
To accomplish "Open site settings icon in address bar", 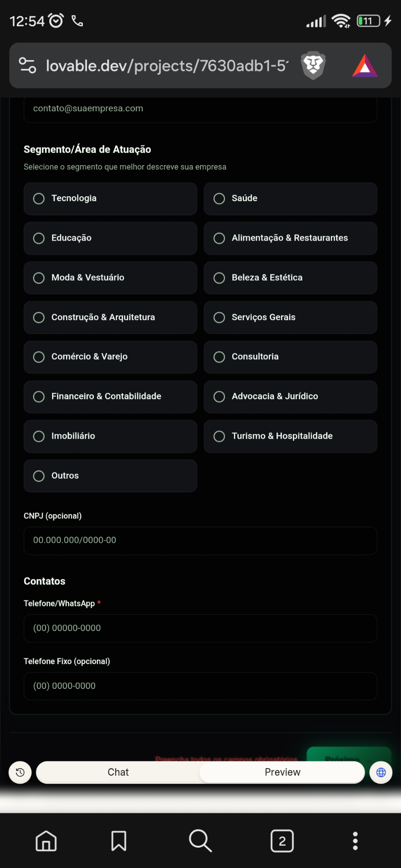I will pyautogui.click(x=27, y=66).
